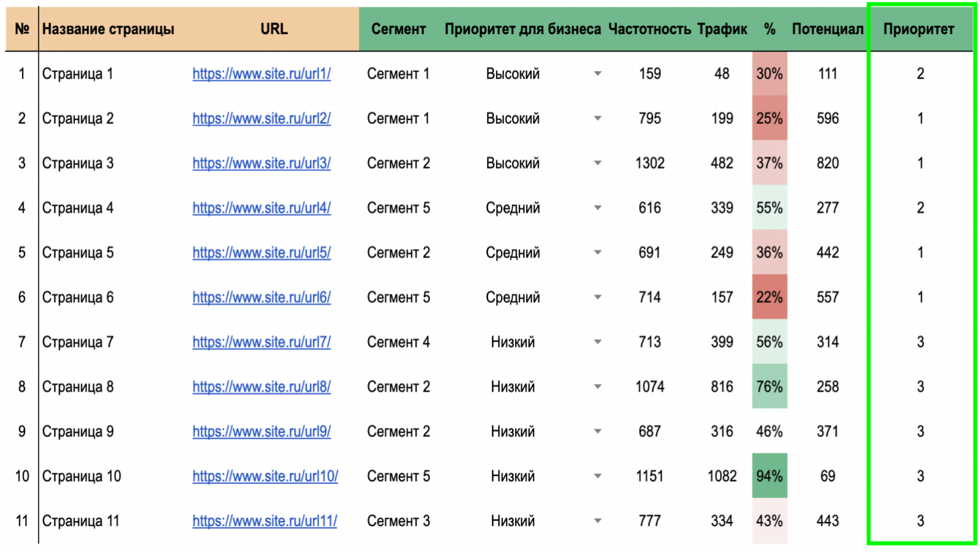
Task: Click the Сегмент 4 cell
Action: click(x=398, y=342)
